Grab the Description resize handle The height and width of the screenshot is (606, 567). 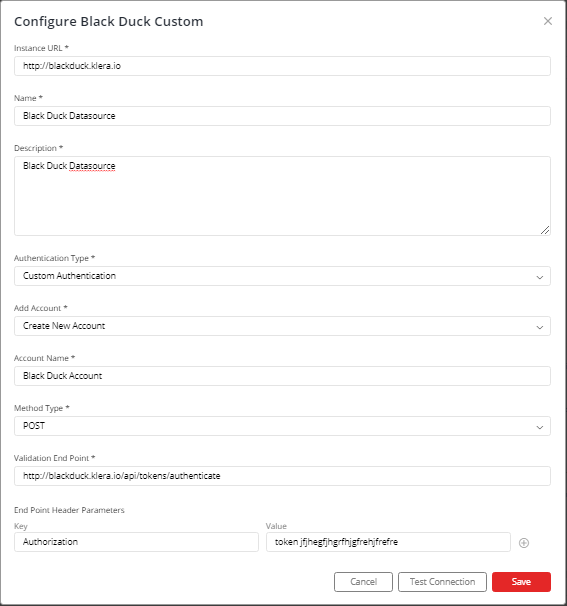tap(545, 230)
